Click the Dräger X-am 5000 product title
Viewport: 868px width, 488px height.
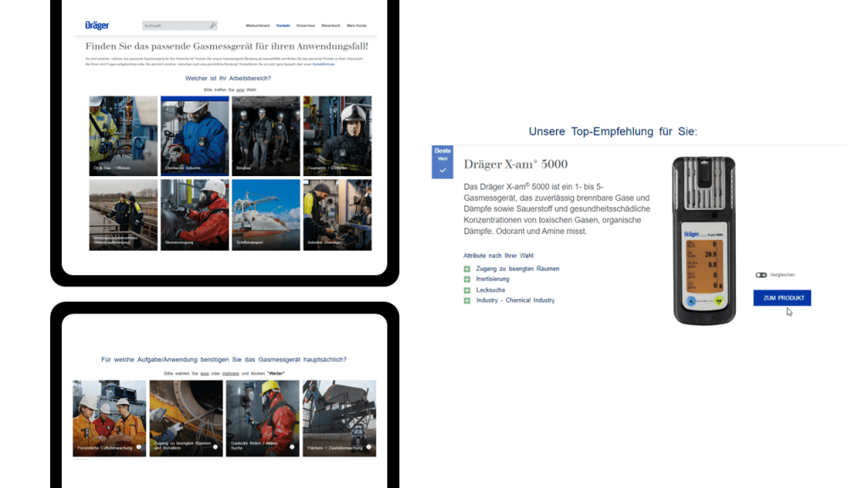[x=515, y=164]
